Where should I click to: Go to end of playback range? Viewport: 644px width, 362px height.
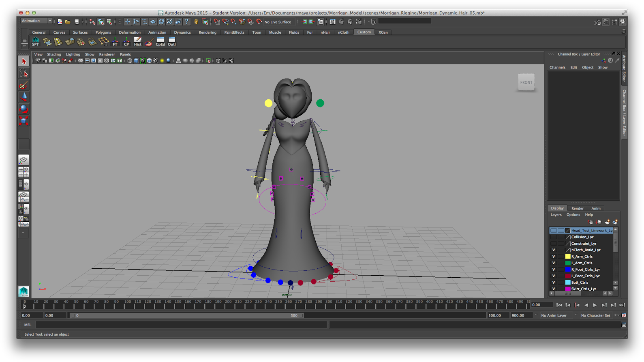click(x=622, y=305)
